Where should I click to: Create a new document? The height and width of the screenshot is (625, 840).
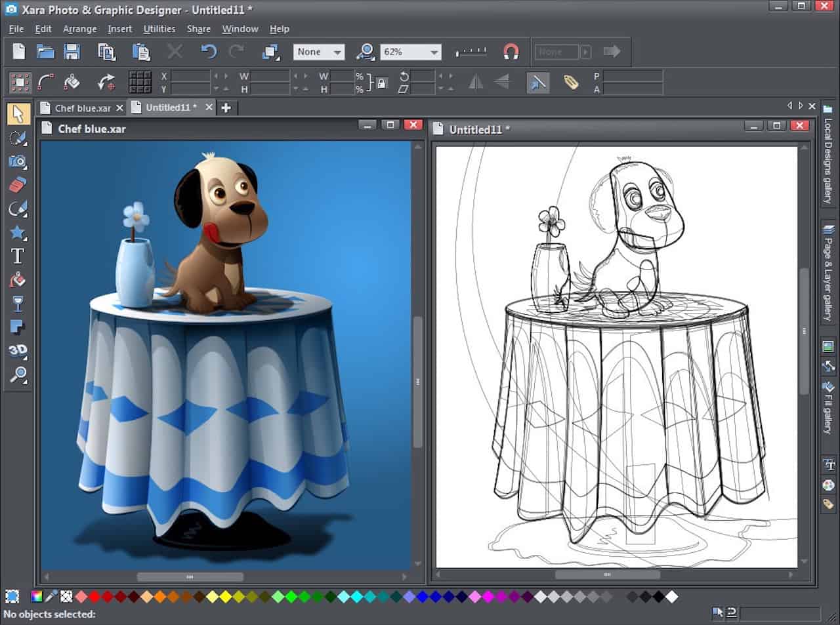(19, 52)
